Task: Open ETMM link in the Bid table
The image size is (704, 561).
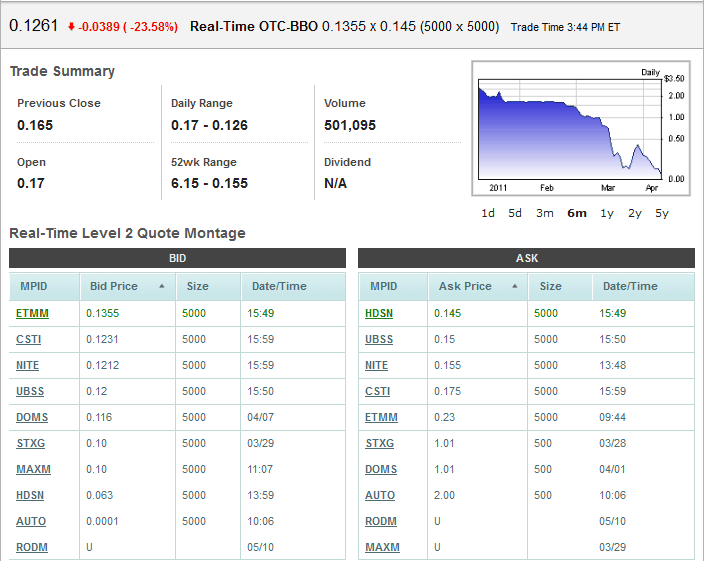Action: 32,313
